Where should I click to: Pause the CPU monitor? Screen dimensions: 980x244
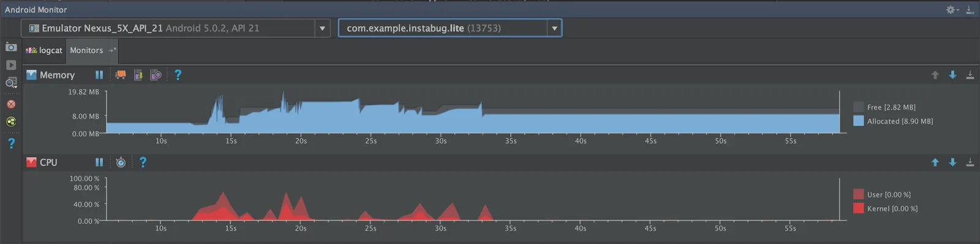(99, 162)
